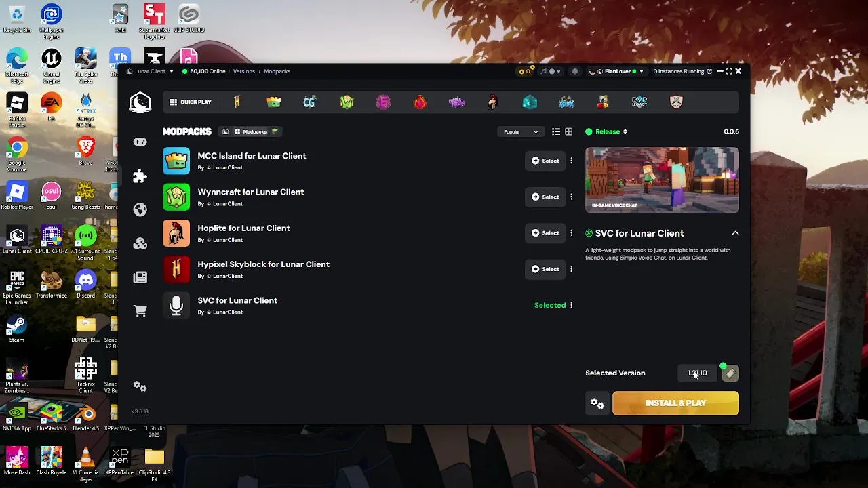This screenshot has width=868, height=488.
Task: Open Discord desktop shortcut
Action: (85, 284)
